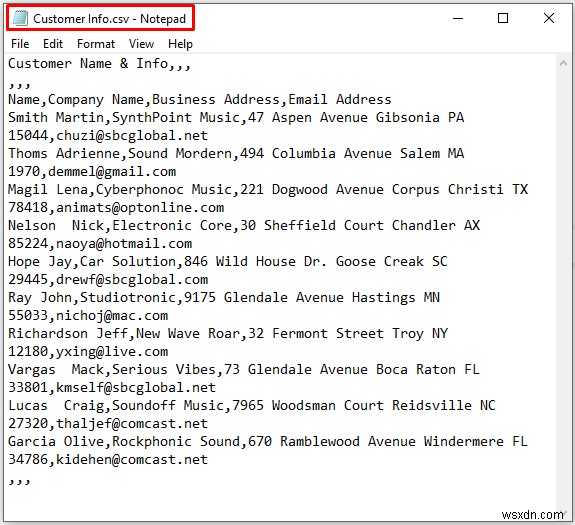Click the email thaljef@comcast.net
Image resolution: width=575 pixels, height=525 pixels.
(x=132, y=423)
